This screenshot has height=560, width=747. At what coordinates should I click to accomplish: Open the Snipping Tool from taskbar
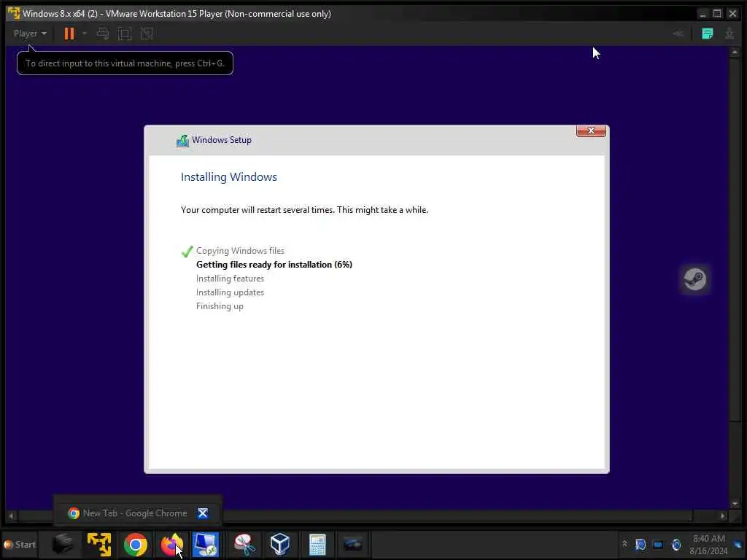tap(244, 544)
